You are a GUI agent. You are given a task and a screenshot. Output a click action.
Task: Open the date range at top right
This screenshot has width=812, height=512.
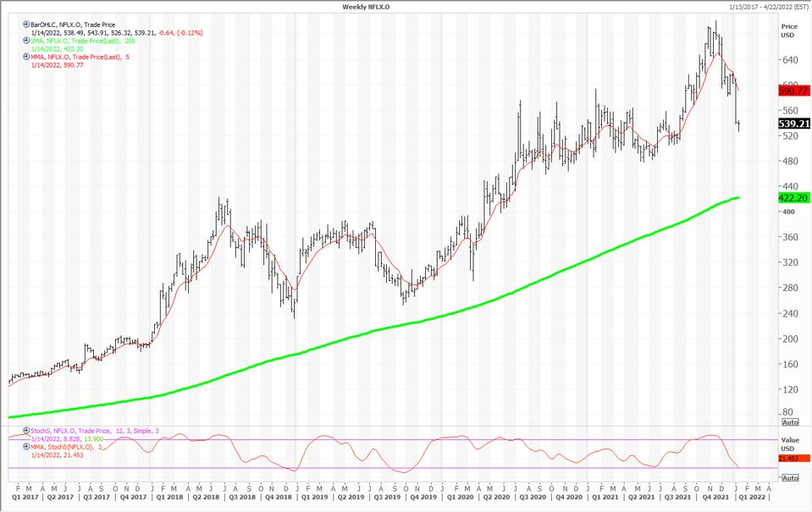(760, 6)
